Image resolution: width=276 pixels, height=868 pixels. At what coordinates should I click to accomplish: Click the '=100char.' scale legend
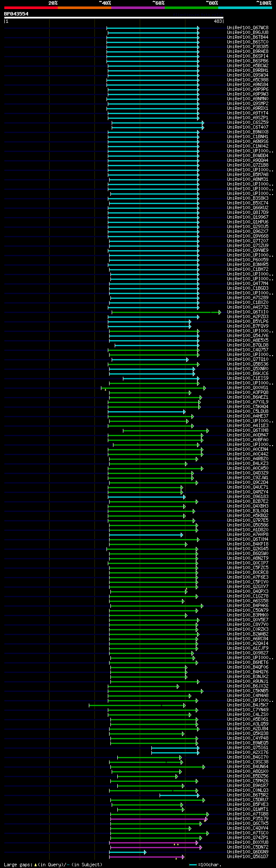click(x=205, y=864)
